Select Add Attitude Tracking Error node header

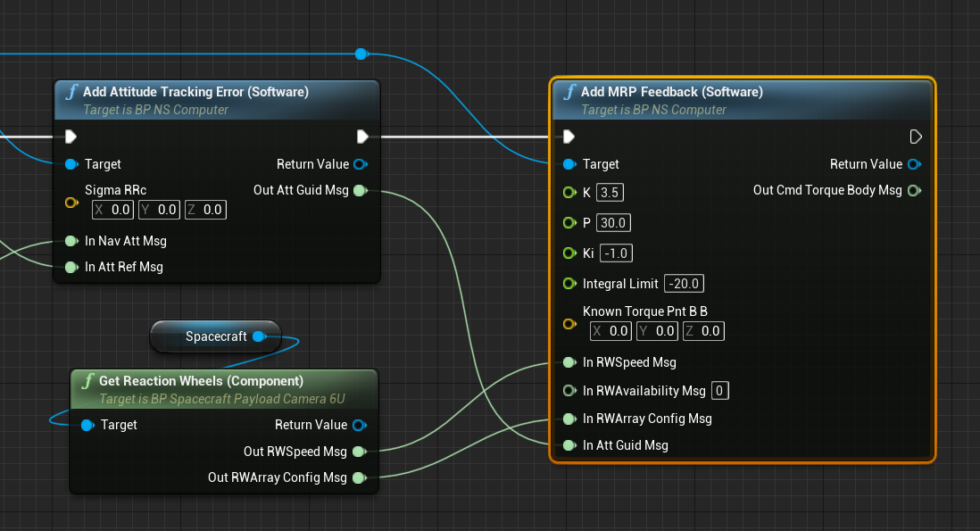pos(195,92)
